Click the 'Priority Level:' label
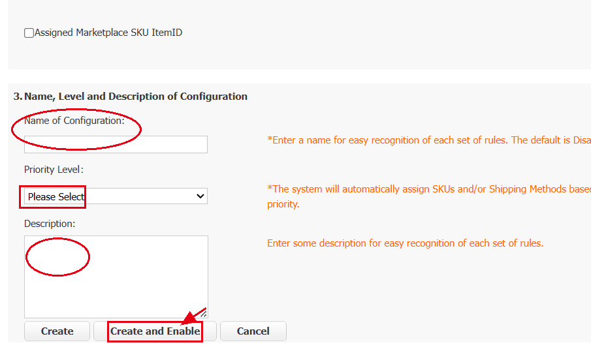Screen dimensions: 591x364 pos(54,170)
